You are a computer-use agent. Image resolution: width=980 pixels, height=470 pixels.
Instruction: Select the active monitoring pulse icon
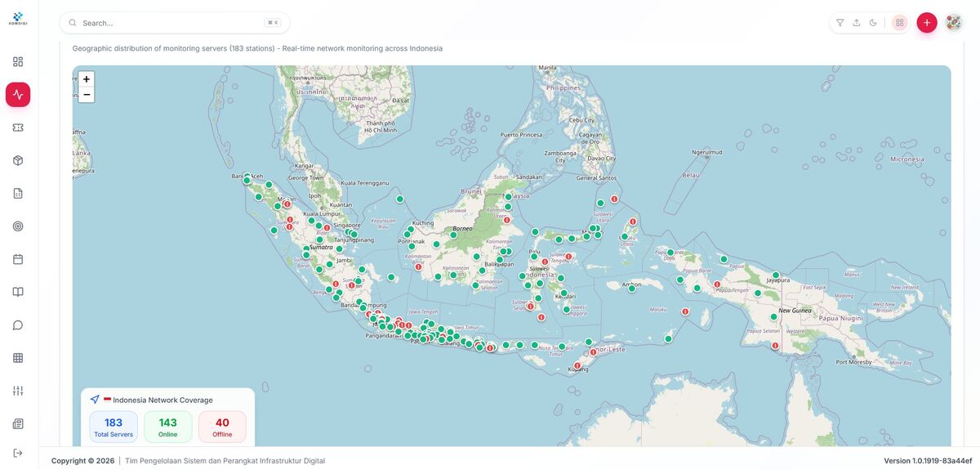18,95
